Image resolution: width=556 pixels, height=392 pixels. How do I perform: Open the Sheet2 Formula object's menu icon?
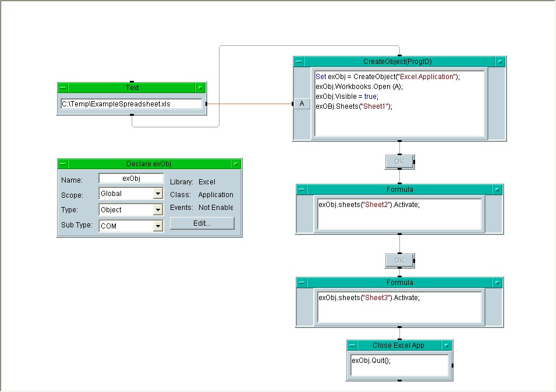(302, 190)
